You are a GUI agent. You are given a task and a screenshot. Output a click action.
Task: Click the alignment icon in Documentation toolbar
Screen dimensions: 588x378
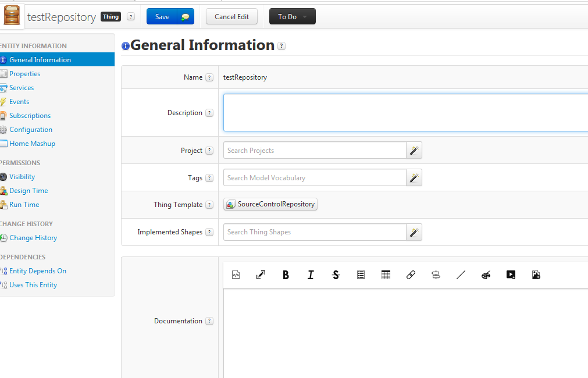click(x=436, y=275)
